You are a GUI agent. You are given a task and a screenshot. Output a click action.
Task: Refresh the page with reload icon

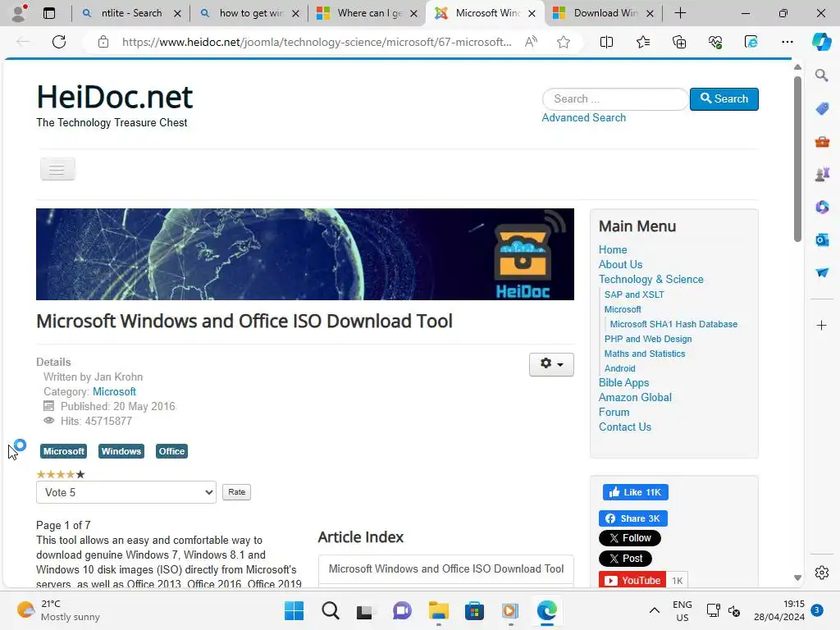tap(59, 42)
